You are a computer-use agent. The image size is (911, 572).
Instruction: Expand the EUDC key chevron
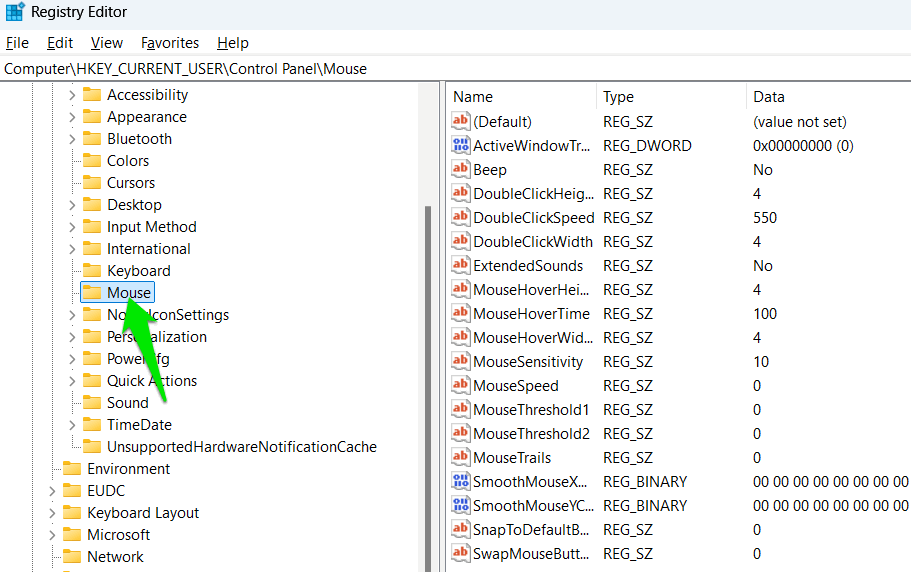(x=52, y=491)
